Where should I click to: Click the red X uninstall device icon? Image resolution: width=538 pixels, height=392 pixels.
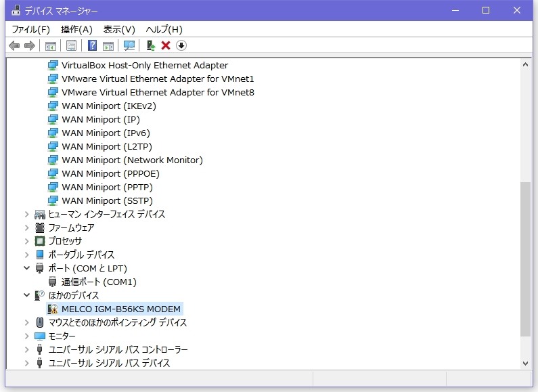[x=166, y=45]
